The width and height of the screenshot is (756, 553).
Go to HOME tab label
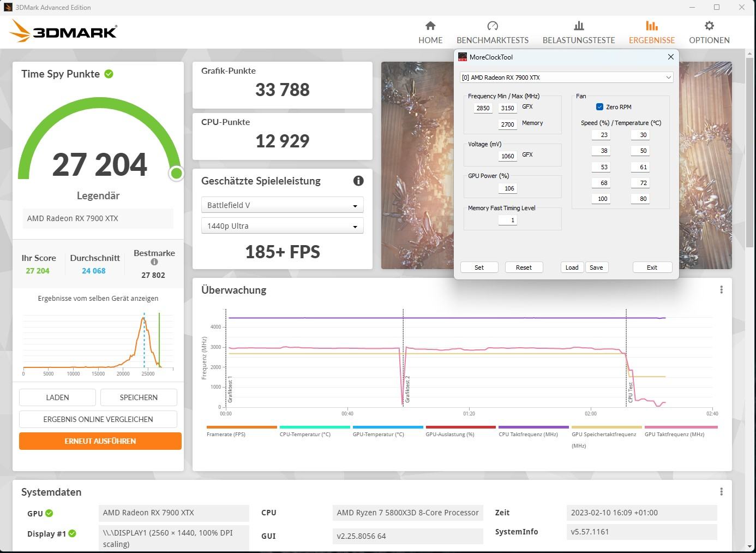[x=430, y=40]
